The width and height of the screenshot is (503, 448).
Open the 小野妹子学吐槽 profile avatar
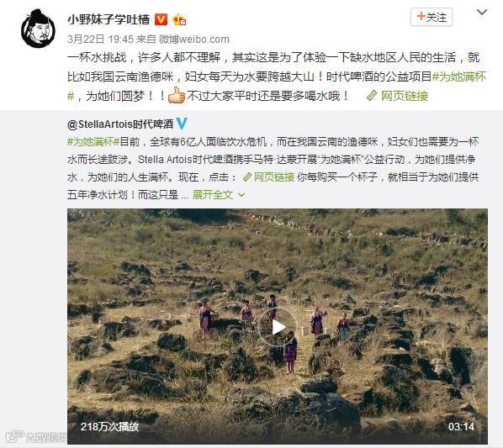click(38, 29)
